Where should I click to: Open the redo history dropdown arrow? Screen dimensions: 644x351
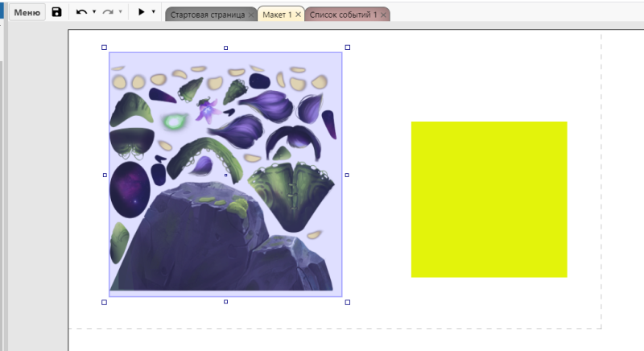coord(120,12)
